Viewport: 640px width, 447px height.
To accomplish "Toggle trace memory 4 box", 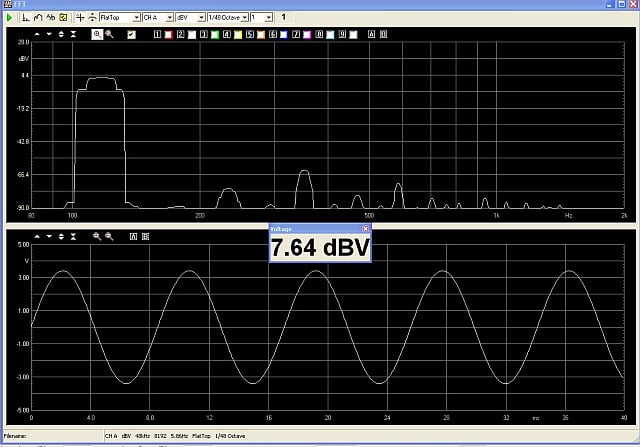I will tap(227, 34).
